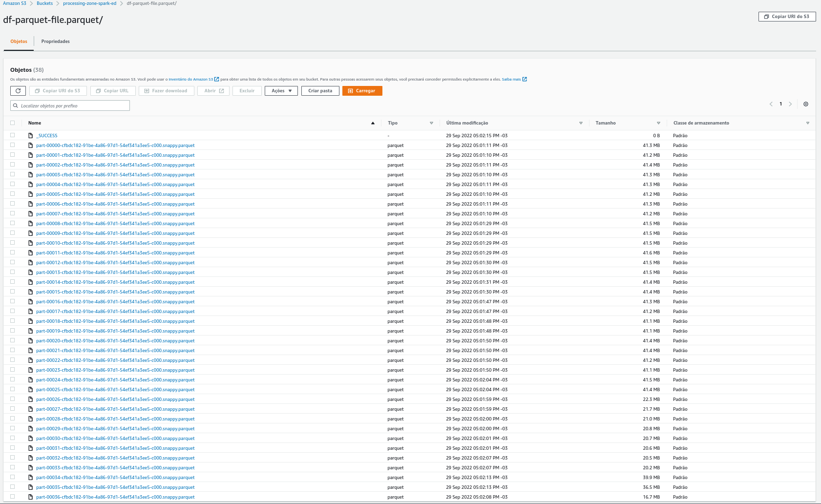Click the upload icon inside Carregar button
The height and width of the screenshot is (504, 821).
(x=350, y=91)
